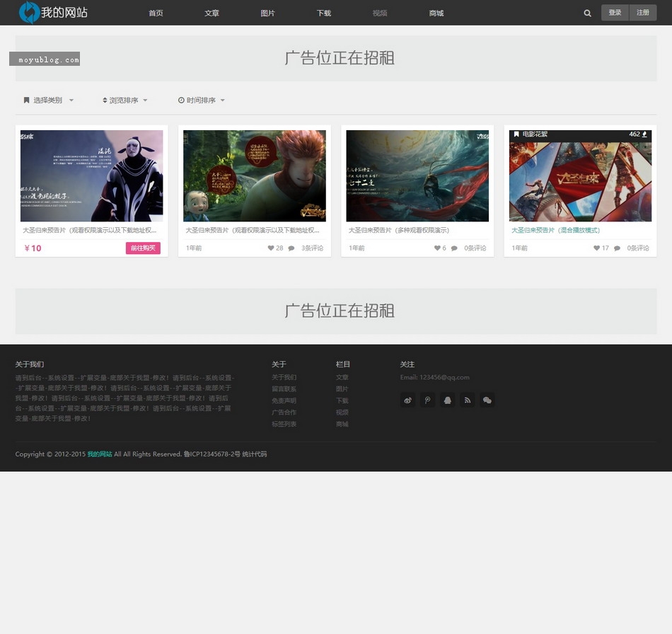
Task: Click the 3条评论 comments link
Action: pos(313,248)
